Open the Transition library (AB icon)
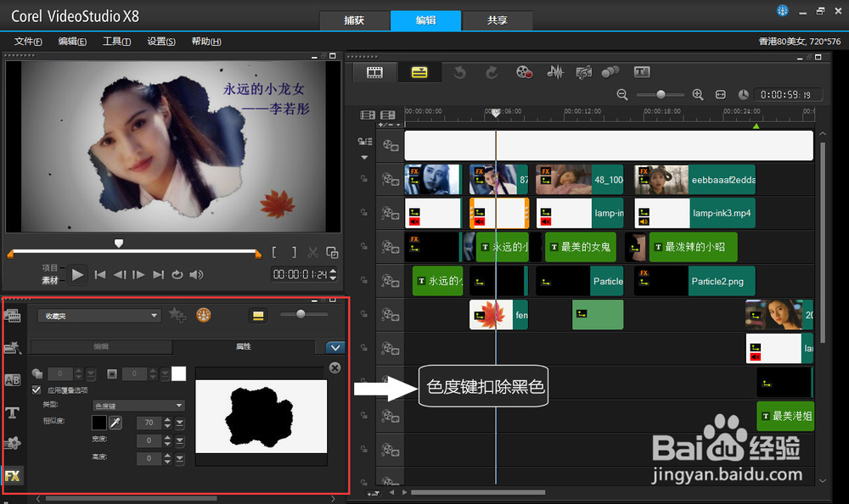849x504 pixels. click(x=13, y=380)
